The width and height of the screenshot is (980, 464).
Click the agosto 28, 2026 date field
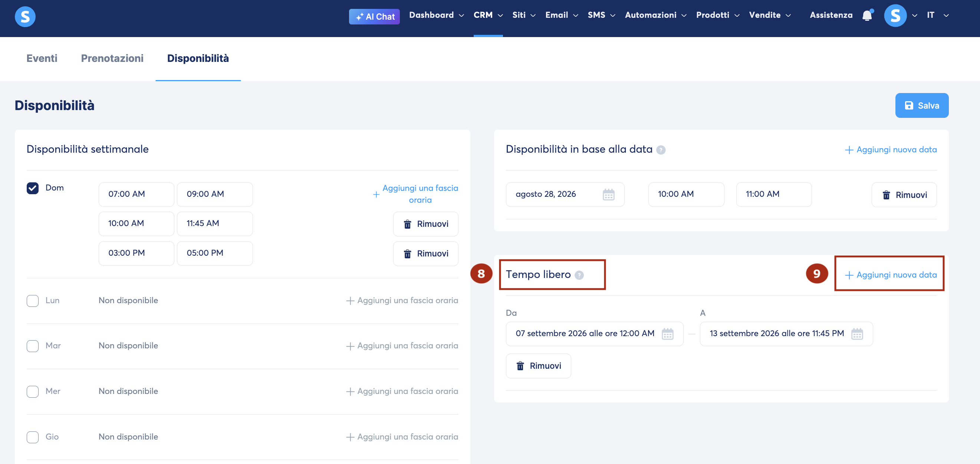565,194
